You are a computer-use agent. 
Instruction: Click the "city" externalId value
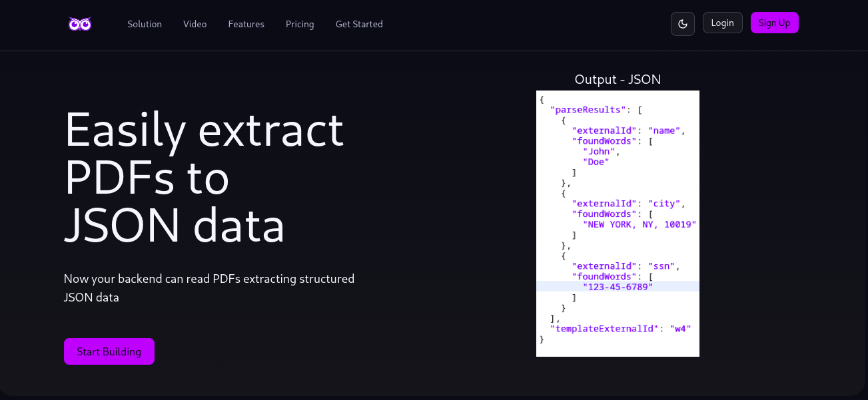pos(663,203)
